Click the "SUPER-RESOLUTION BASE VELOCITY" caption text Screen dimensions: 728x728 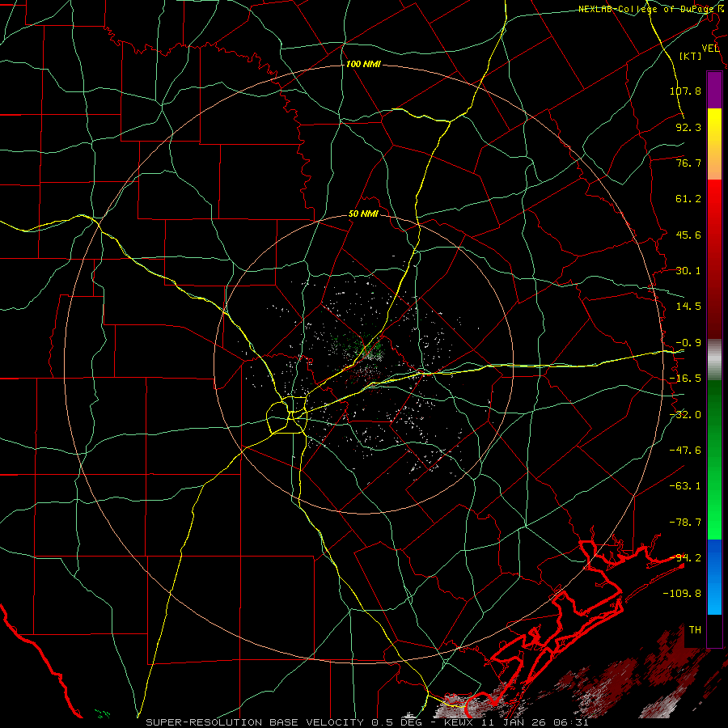coord(255,722)
